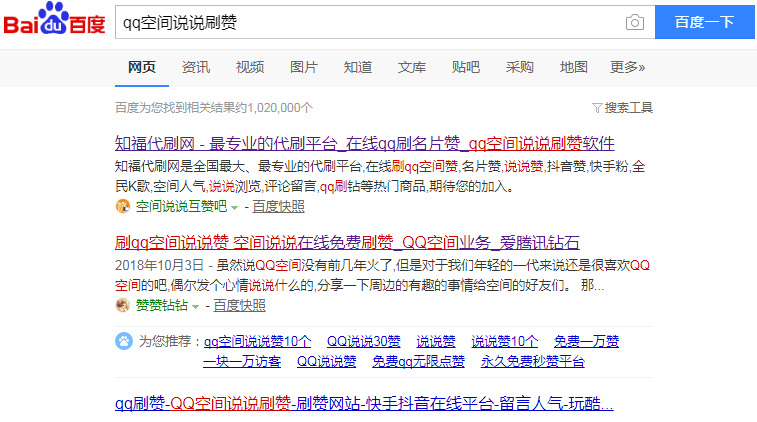Open the 知福代刷网 result title
757x422 pixels.
365,142
